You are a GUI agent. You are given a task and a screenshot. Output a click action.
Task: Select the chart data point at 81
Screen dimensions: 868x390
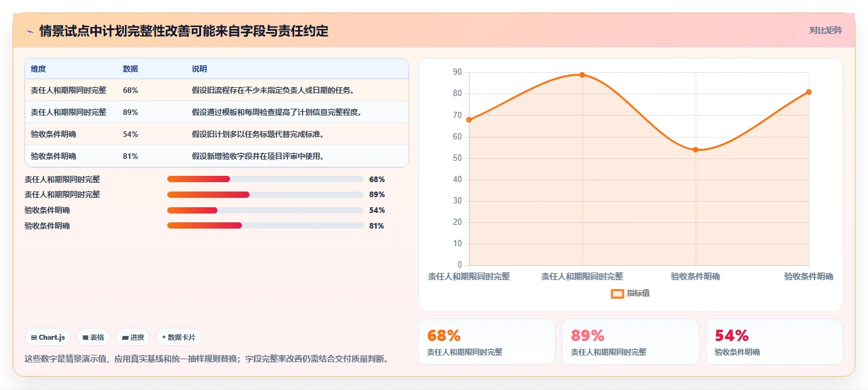tap(809, 92)
